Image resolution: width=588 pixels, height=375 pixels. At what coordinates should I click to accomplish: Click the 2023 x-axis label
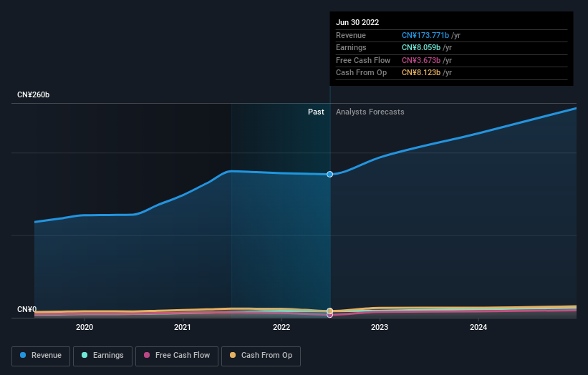click(x=380, y=328)
